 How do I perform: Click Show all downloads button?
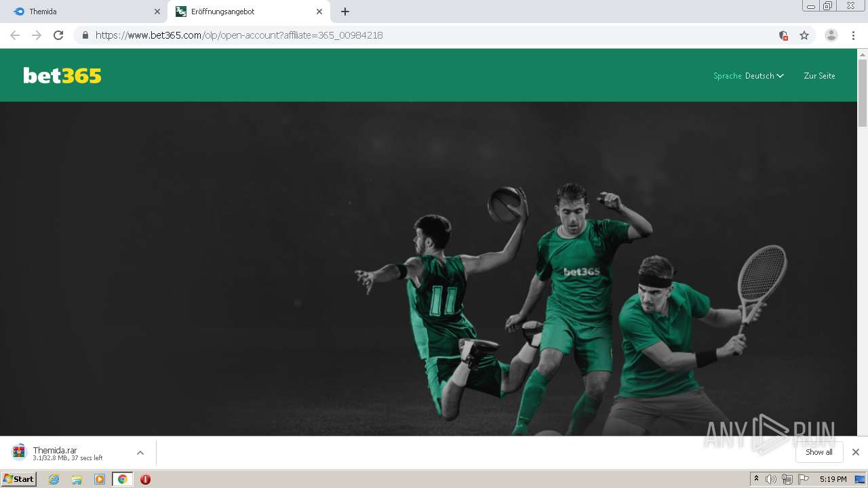point(819,452)
